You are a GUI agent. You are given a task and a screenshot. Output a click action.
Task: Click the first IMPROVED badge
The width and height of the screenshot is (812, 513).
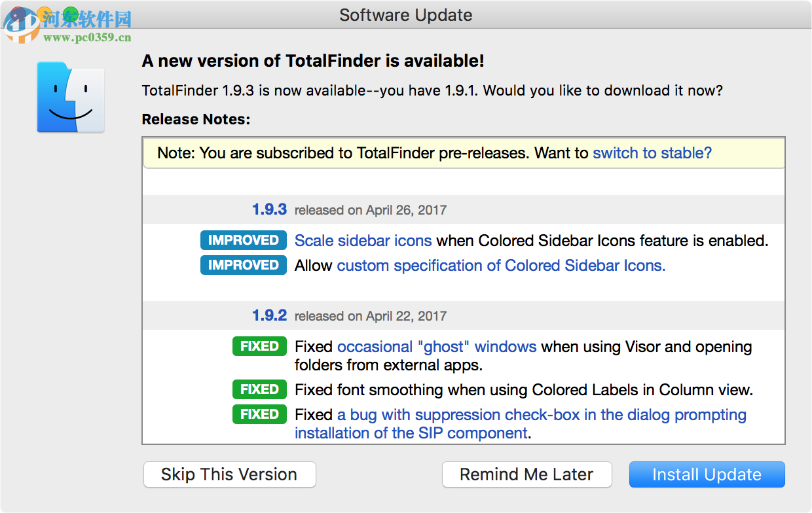point(243,240)
